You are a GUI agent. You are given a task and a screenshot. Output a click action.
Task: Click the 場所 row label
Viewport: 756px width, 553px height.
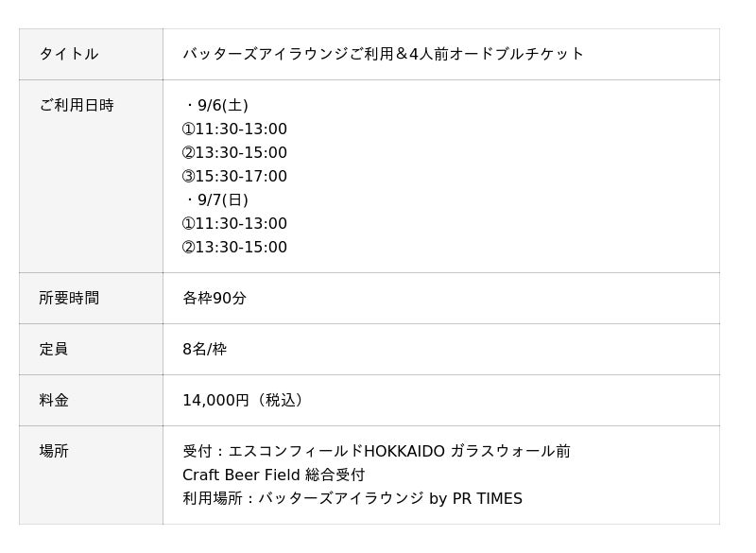click(54, 451)
